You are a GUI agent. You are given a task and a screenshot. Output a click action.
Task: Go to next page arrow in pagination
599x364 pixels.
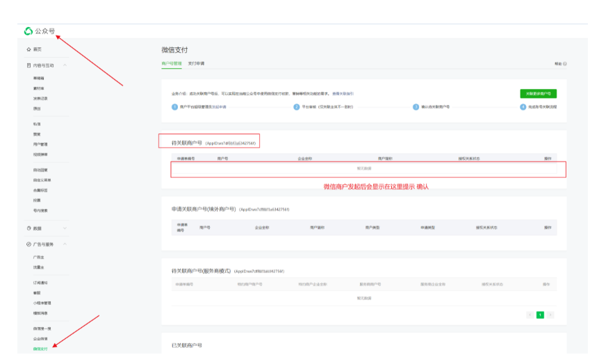tap(550, 315)
